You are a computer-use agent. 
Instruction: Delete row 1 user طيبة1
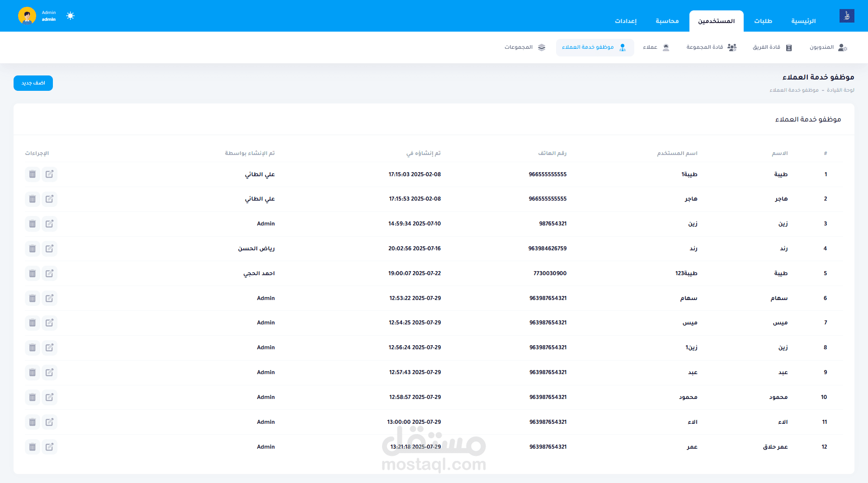click(32, 174)
